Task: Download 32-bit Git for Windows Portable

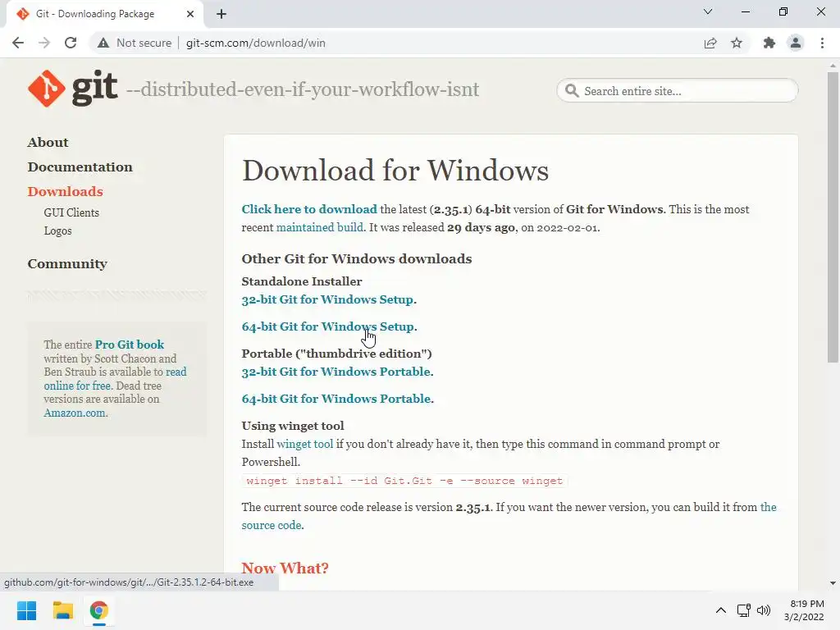Action: pos(336,372)
